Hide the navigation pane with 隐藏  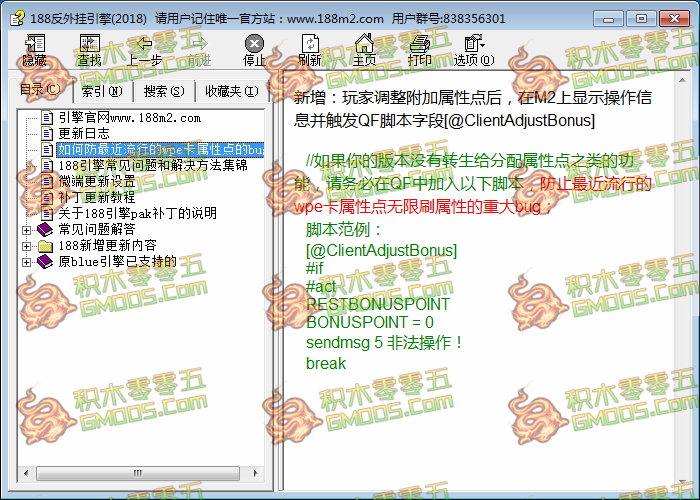coord(34,50)
